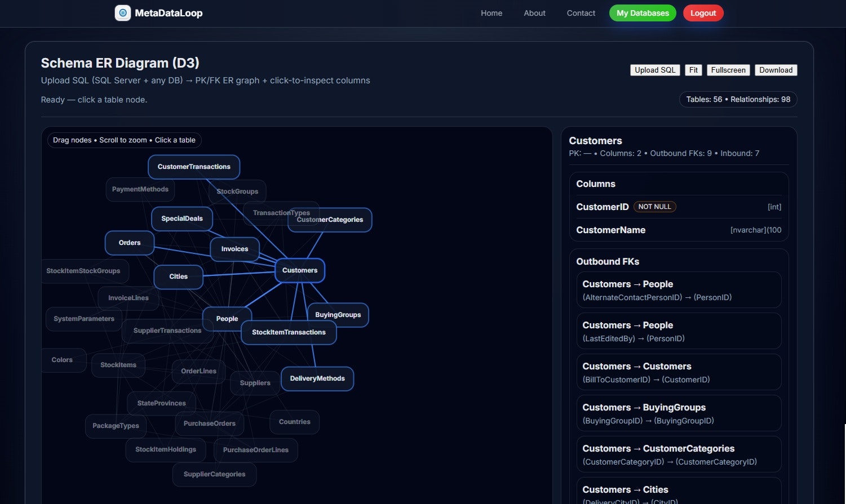Open the Contact page
The width and height of the screenshot is (846, 504).
581,13
